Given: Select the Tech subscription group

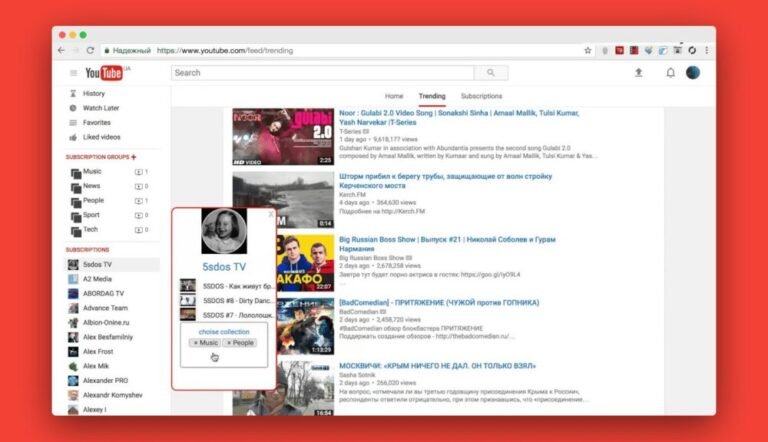Looking at the screenshot, I should [x=90, y=229].
